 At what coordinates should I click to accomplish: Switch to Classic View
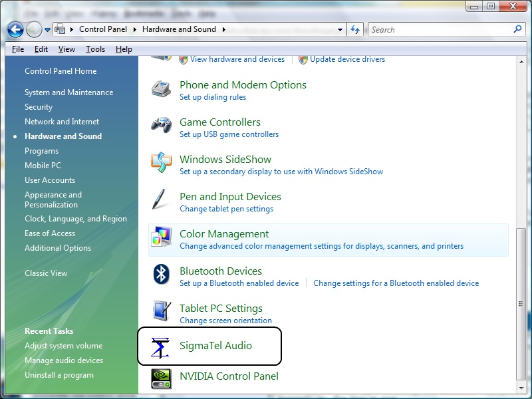click(x=46, y=273)
